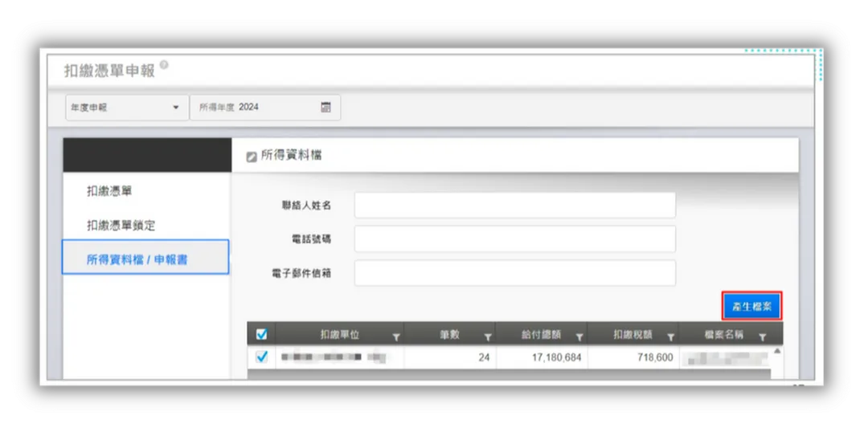Click filter icon in 檔案名稱 column
Viewport: 868px width, 432px height.
[x=763, y=337]
